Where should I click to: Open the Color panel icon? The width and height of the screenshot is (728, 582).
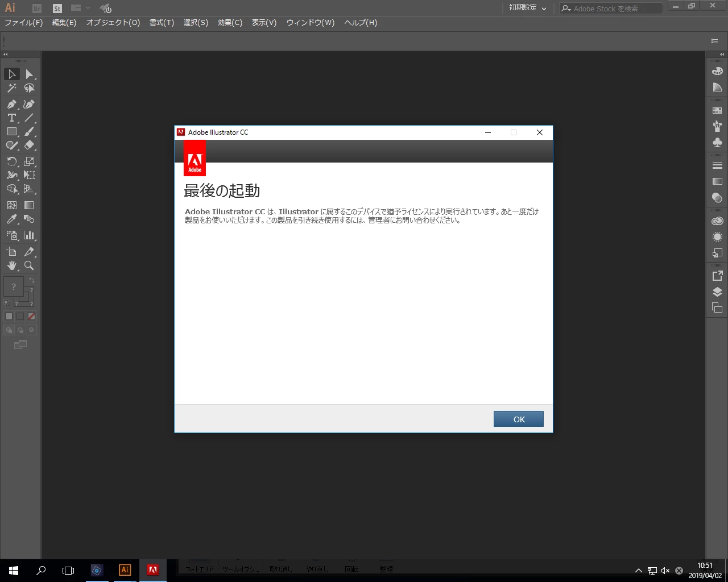[x=717, y=71]
